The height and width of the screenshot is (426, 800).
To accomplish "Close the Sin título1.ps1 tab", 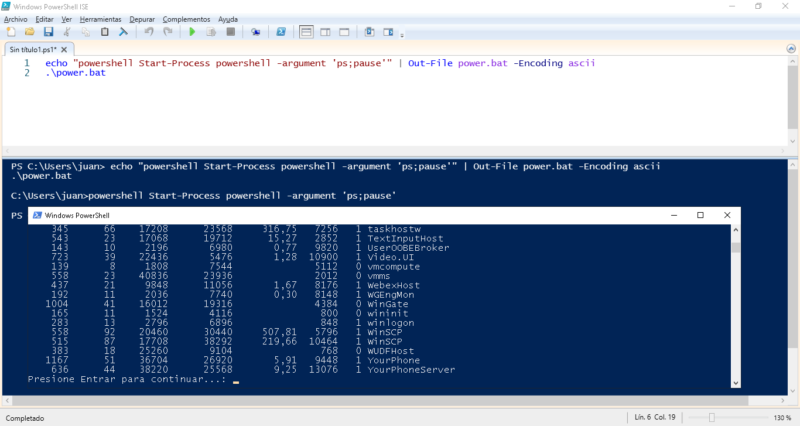I will (x=64, y=49).
